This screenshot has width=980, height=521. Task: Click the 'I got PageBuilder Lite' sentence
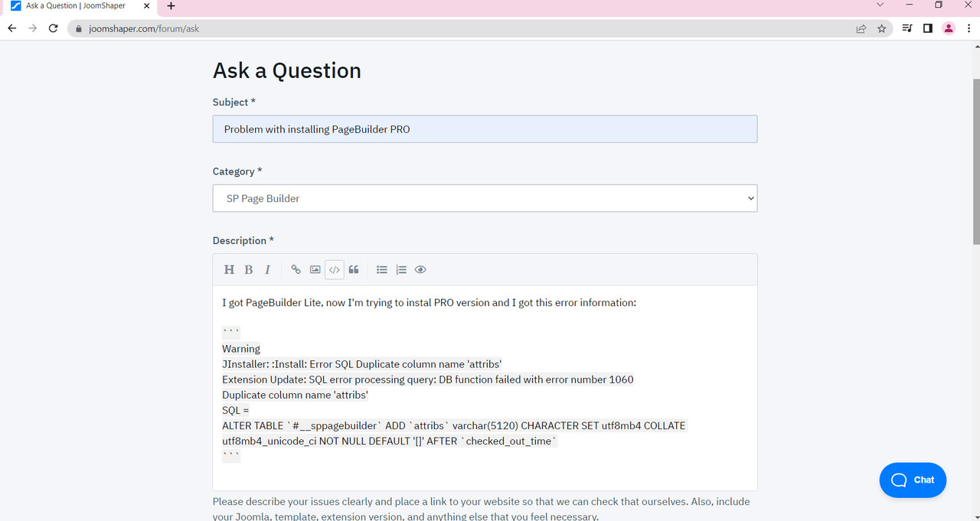tap(429, 302)
